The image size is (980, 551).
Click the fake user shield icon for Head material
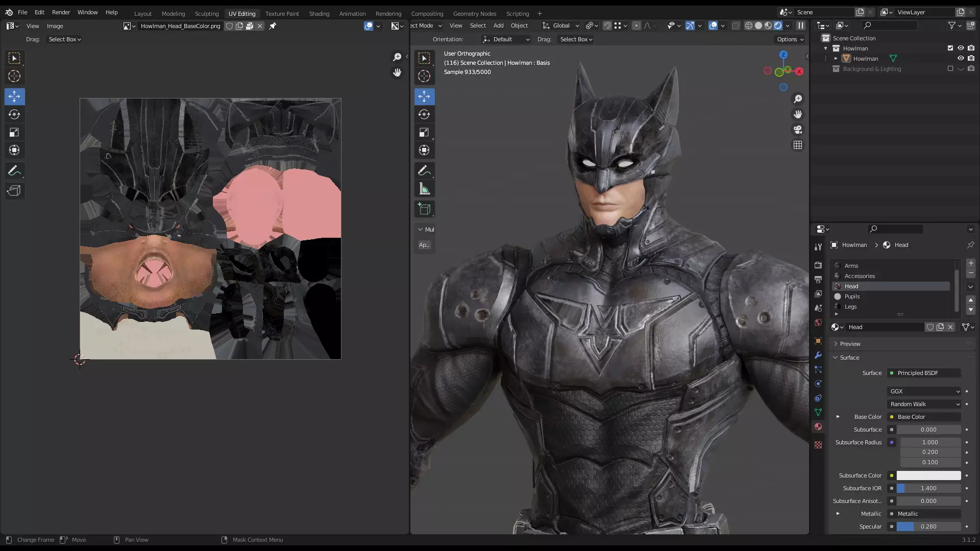pos(930,327)
